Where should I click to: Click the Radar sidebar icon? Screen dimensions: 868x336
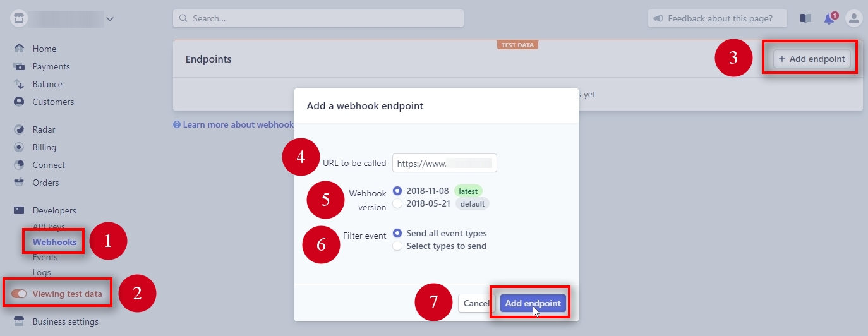coord(19,129)
